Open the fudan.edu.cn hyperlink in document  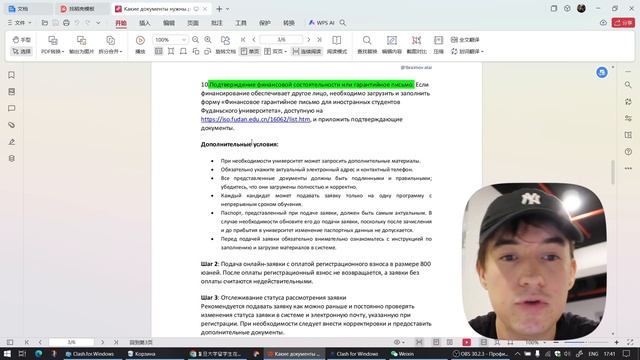pyautogui.click(x=256, y=119)
